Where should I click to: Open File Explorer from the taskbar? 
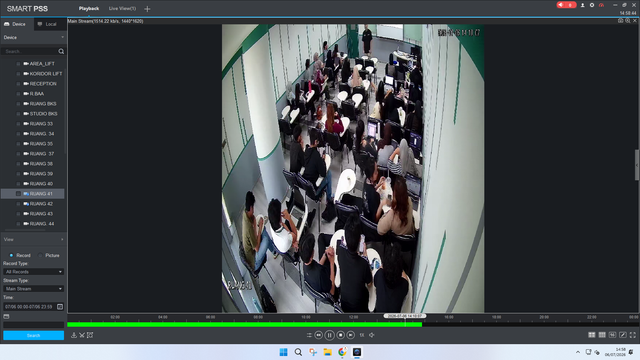[327, 352]
